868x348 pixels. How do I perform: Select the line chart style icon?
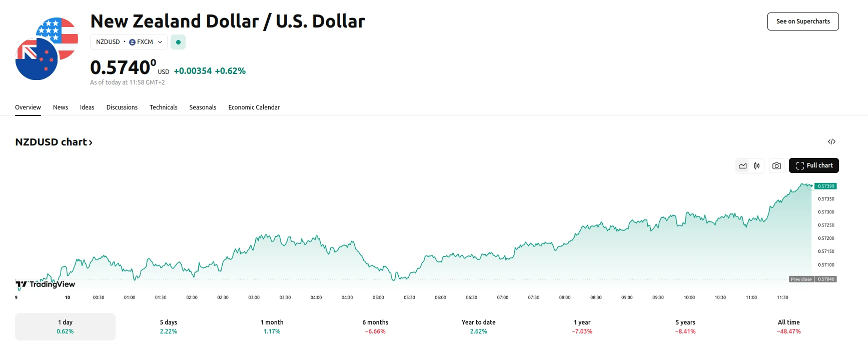point(742,165)
